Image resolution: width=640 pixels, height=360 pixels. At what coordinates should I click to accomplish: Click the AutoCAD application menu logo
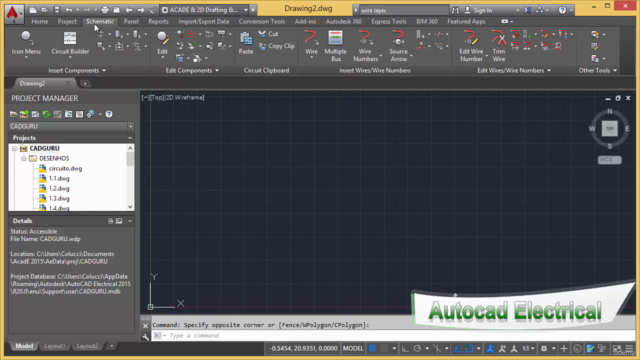coord(13,13)
